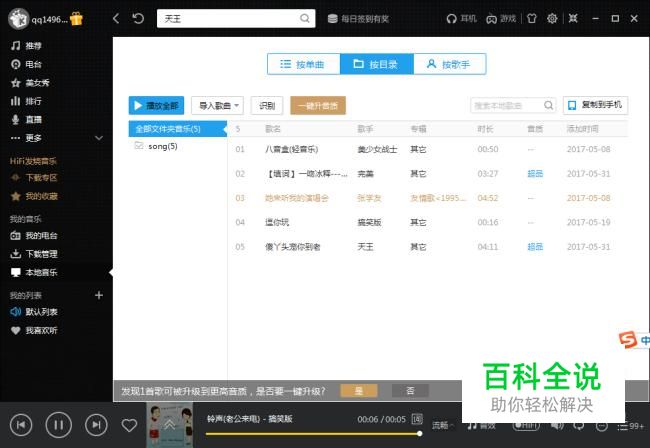
Task: Sort by the 歌名 column header
Action: click(x=273, y=129)
